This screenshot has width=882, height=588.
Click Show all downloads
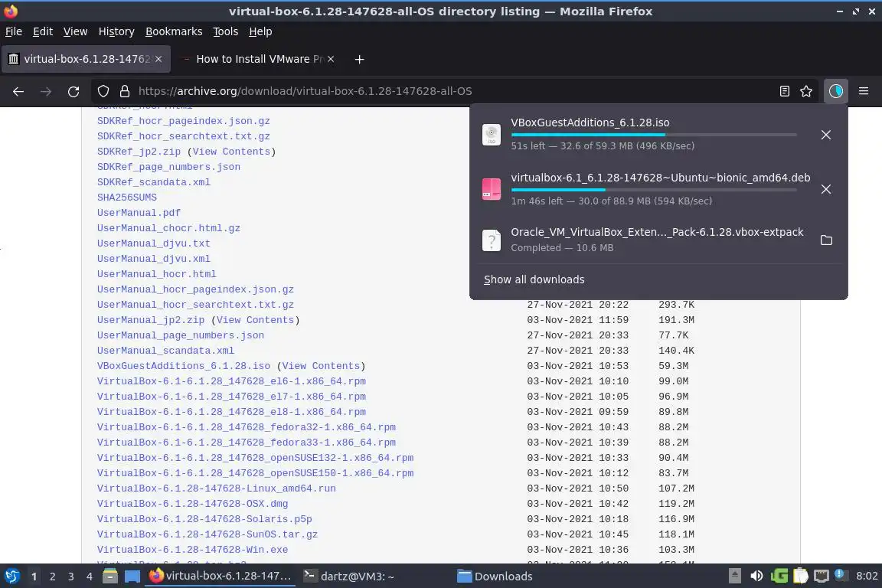pyautogui.click(x=534, y=279)
